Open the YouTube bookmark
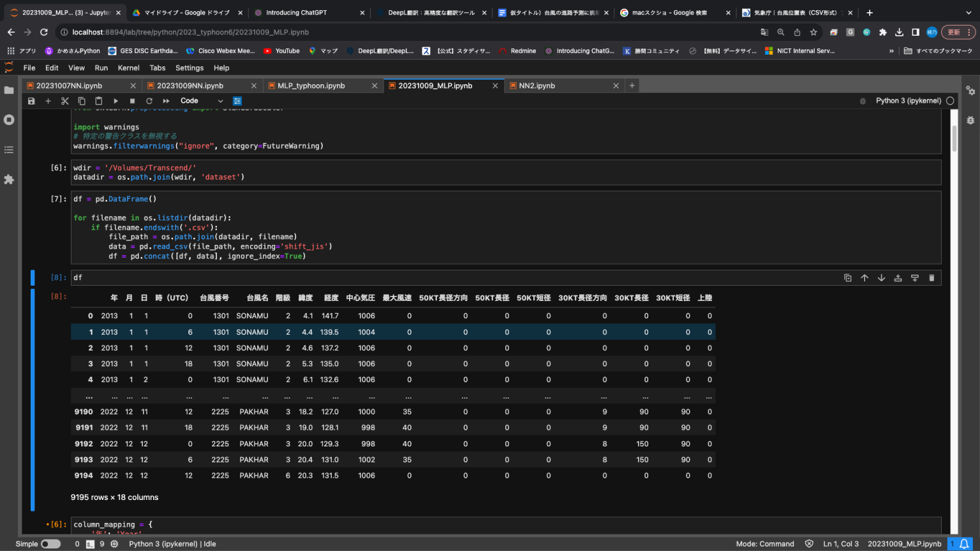The height and width of the screenshot is (551, 980). tap(281, 51)
